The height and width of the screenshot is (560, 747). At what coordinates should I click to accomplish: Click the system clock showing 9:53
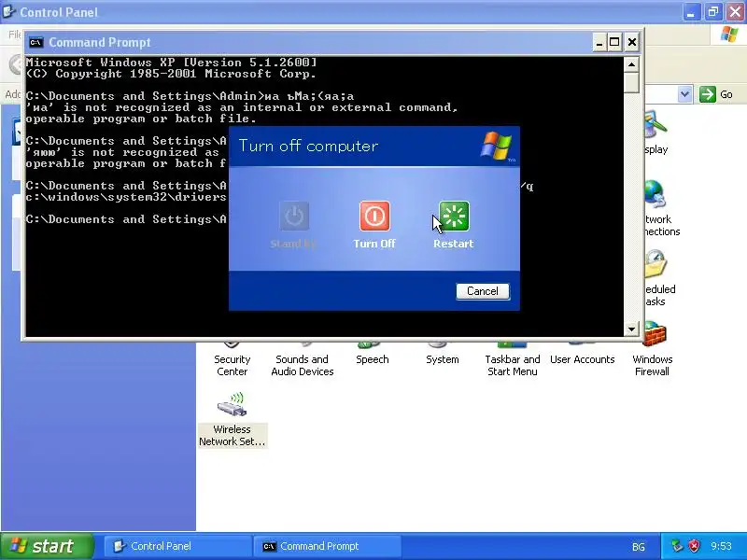721,546
